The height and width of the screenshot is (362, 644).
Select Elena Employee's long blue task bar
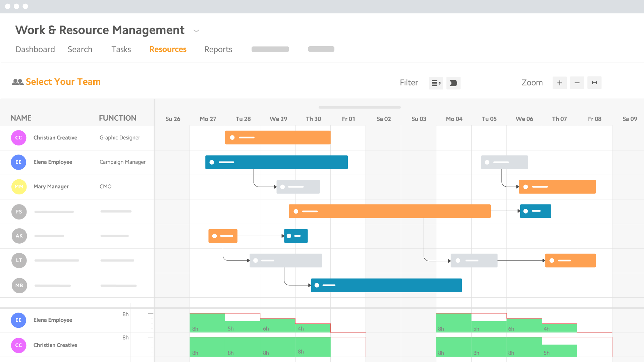(x=276, y=162)
